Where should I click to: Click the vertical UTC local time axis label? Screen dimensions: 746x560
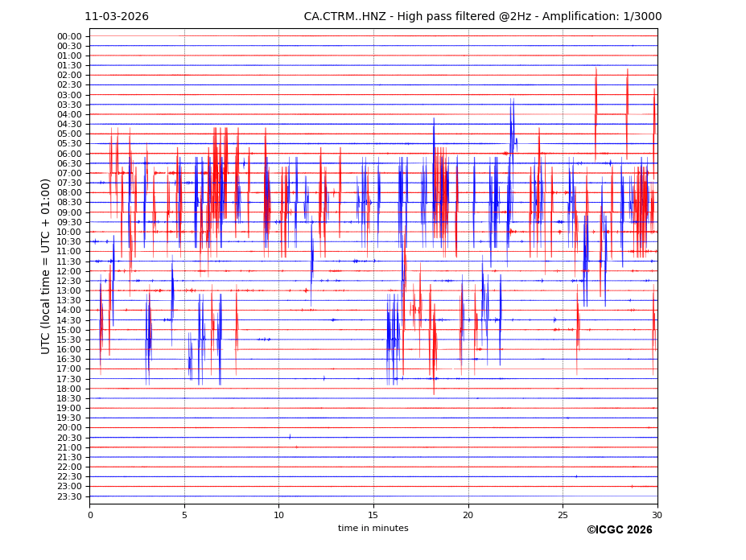[46, 266]
